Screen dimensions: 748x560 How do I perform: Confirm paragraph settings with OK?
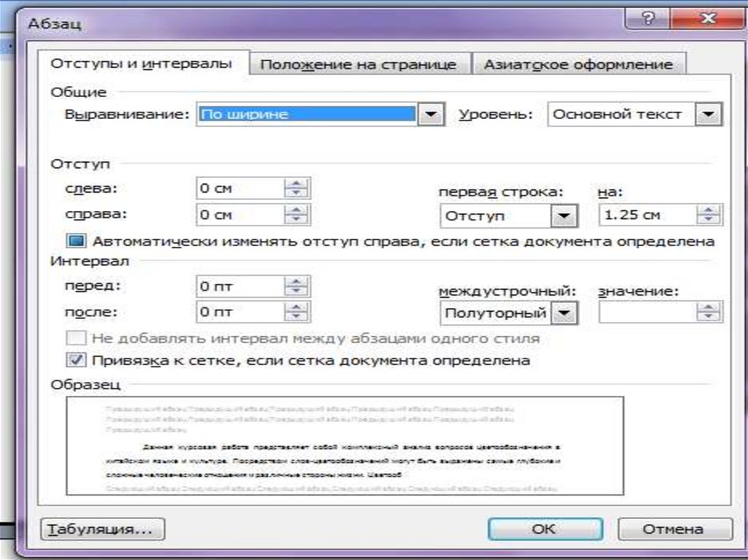pyautogui.click(x=545, y=529)
